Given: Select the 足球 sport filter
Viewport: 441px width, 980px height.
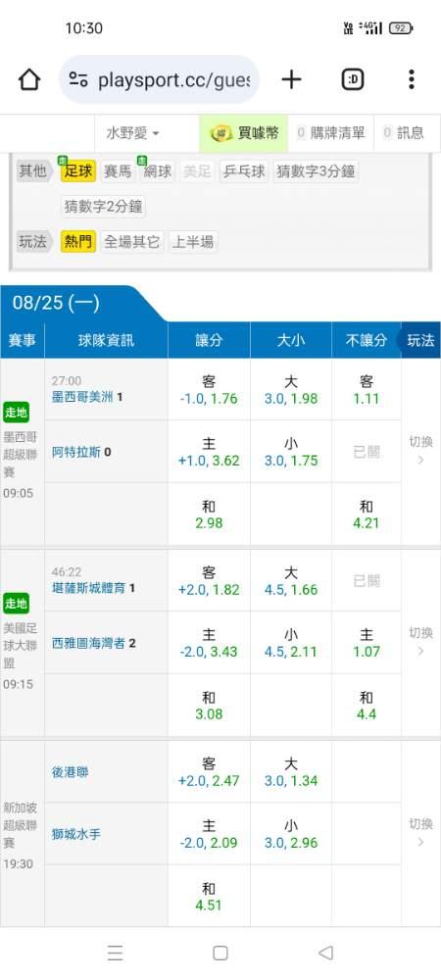Looking at the screenshot, I should [x=78, y=171].
